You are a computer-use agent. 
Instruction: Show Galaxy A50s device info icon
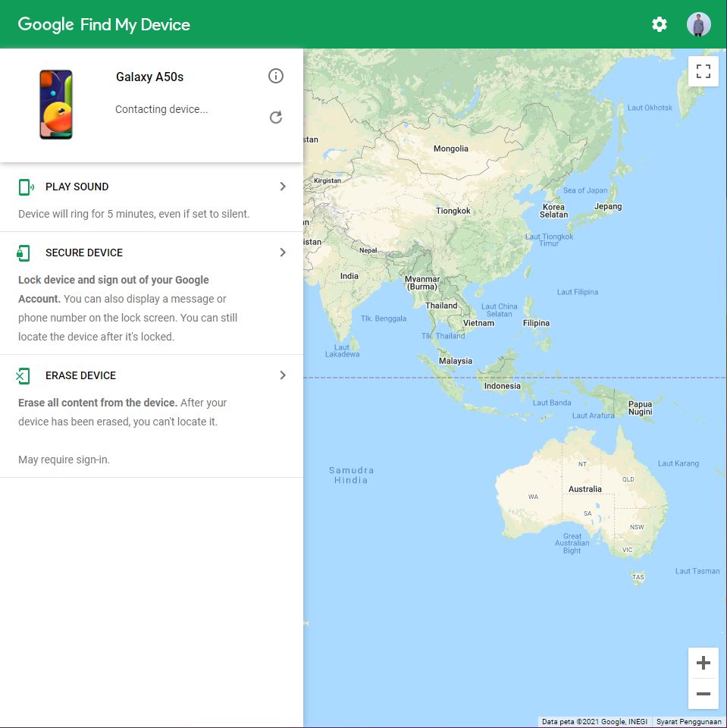[276, 76]
